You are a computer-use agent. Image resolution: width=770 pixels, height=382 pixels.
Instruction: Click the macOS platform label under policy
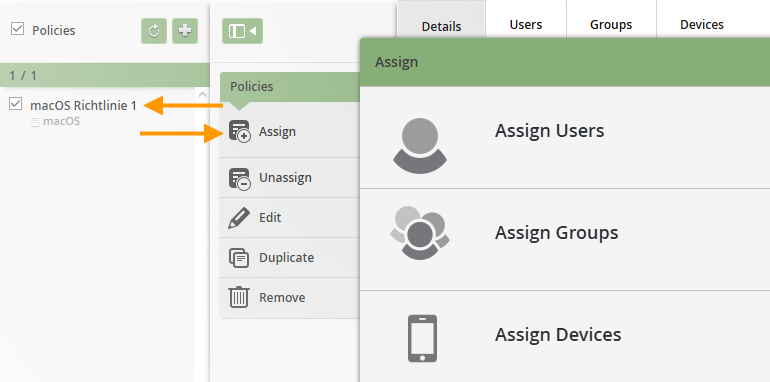(x=61, y=121)
